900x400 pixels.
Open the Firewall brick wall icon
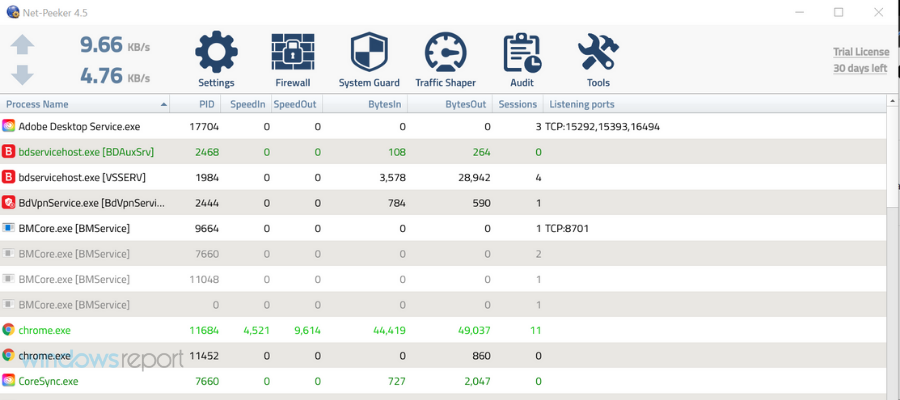(293, 52)
